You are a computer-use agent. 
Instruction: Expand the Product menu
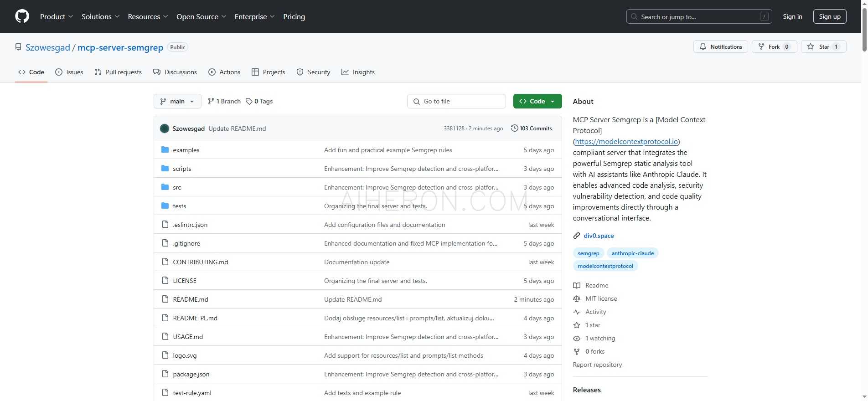(56, 16)
